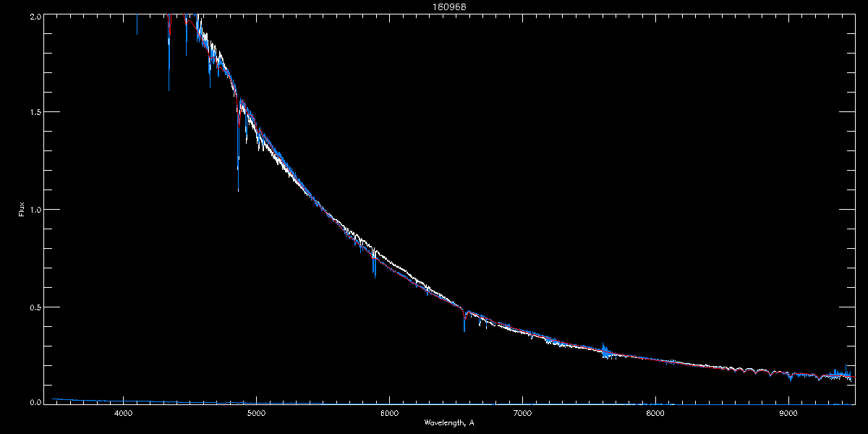
Task: Click the absorption dip just past 9000 Å
Action: (790, 378)
